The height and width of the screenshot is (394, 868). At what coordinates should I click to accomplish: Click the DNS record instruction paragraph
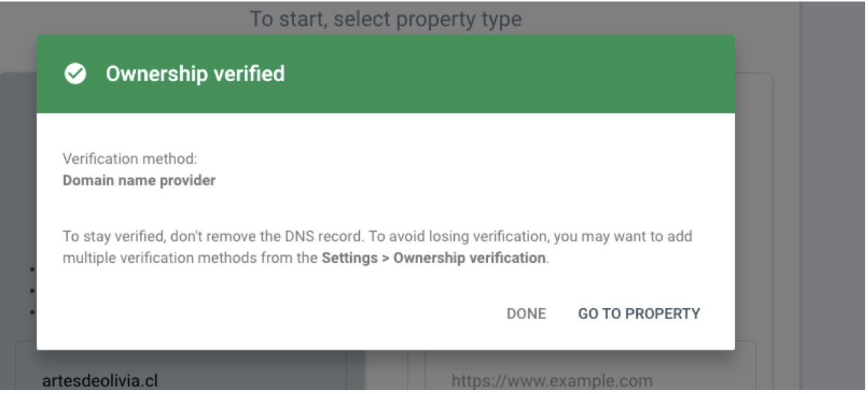[x=378, y=248]
